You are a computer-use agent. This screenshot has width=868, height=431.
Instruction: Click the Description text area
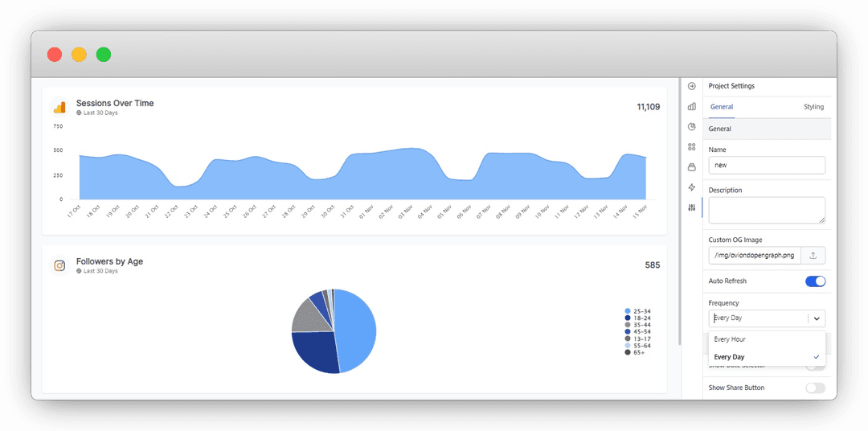767,211
